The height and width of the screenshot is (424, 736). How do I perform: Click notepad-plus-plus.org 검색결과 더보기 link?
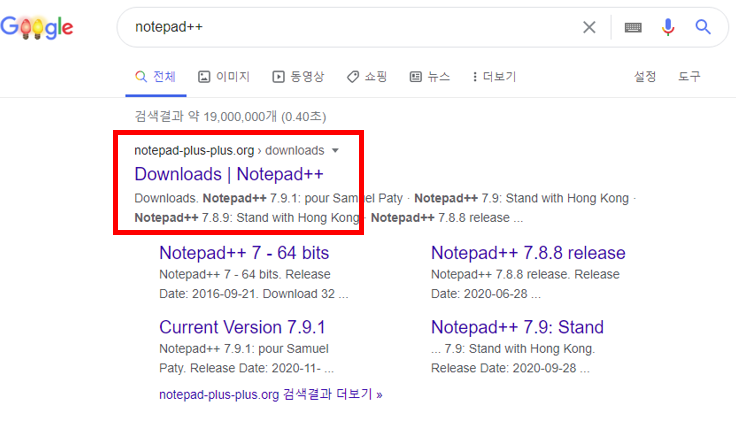click(x=271, y=394)
